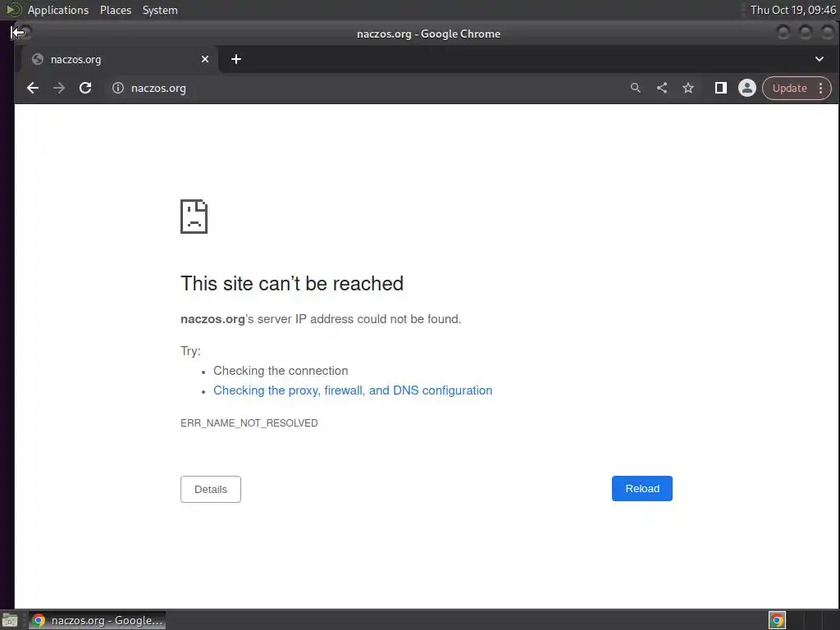
Task: Click the sad page error icon
Action: pyautogui.click(x=194, y=217)
